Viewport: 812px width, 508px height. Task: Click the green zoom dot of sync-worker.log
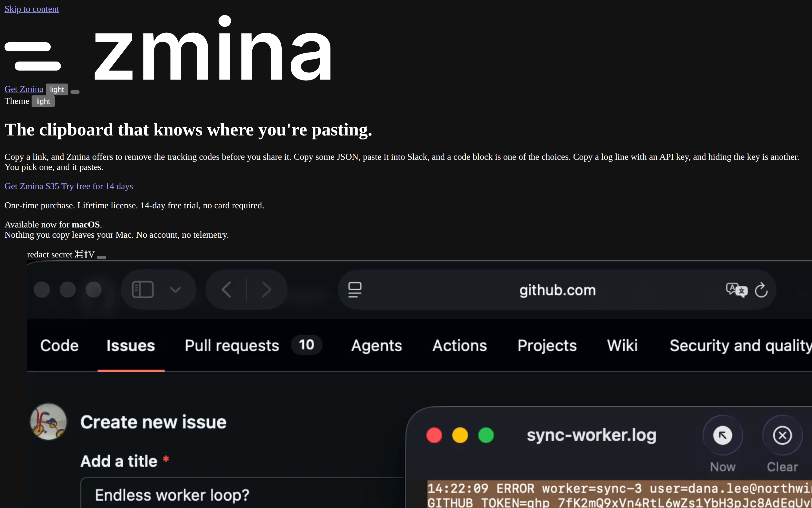(486, 435)
